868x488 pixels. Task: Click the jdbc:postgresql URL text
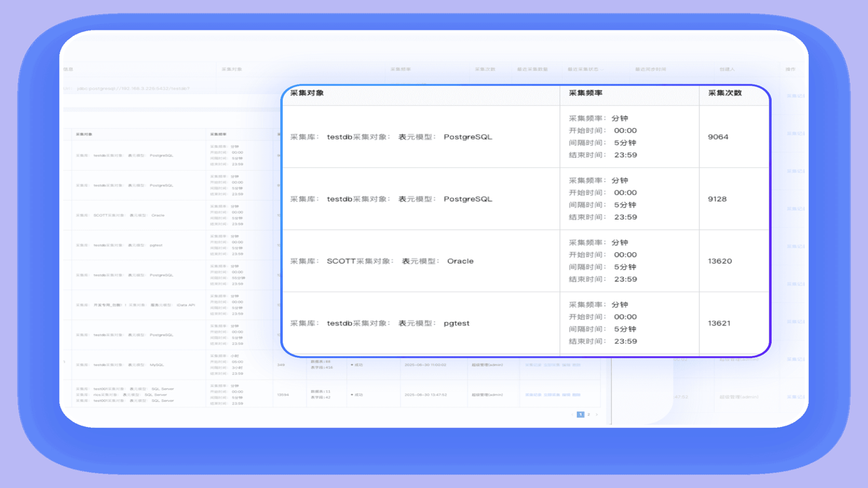pyautogui.click(x=133, y=88)
